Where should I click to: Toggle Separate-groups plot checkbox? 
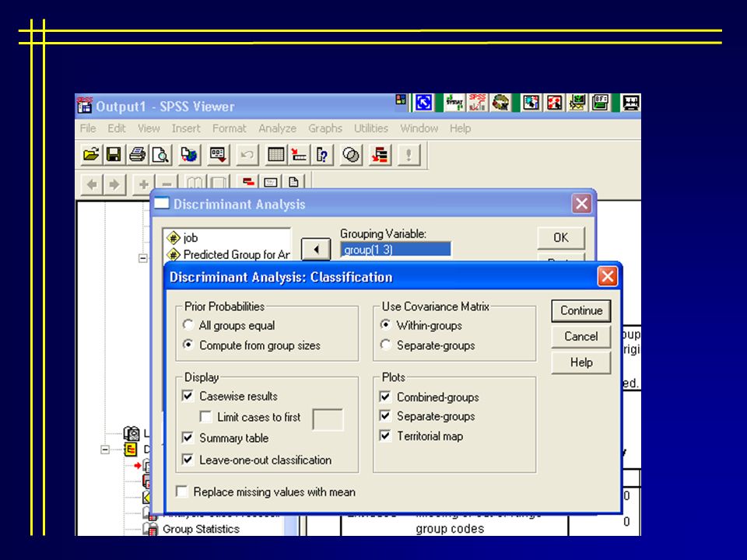coord(385,415)
